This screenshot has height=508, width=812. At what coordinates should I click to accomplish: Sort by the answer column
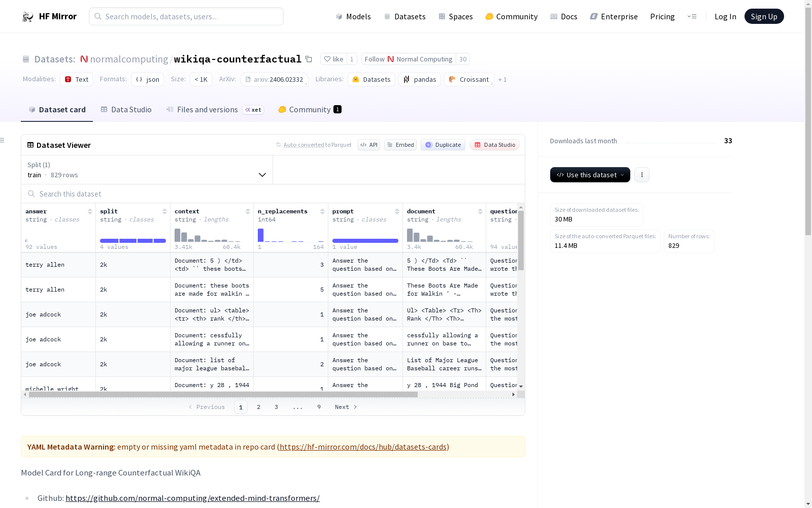click(x=90, y=211)
